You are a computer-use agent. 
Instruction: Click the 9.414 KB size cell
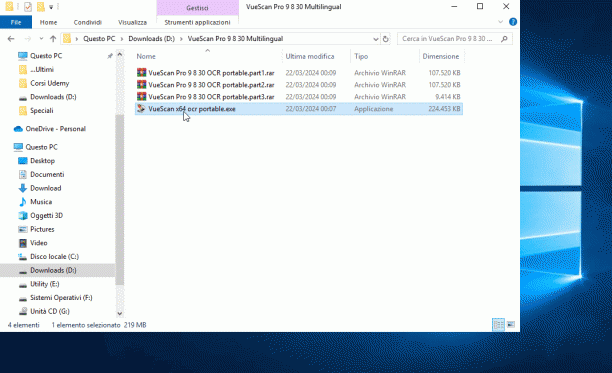pyautogui.click(x=448, y=96)
